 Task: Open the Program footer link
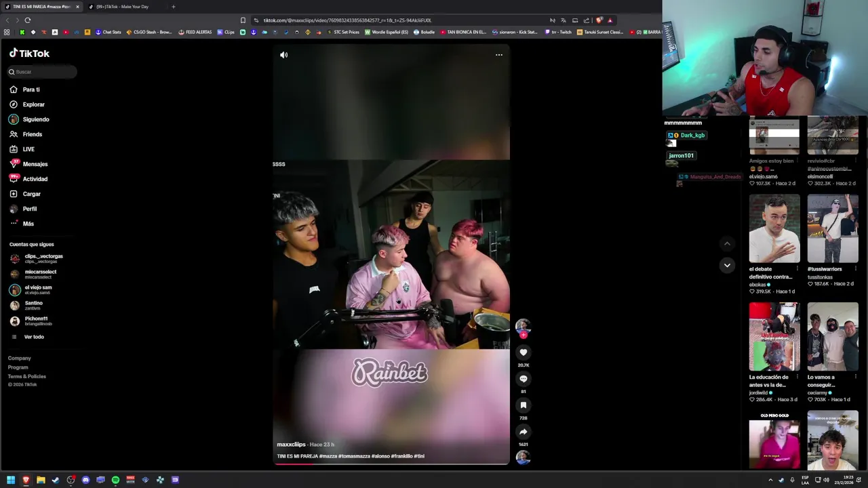click(18, 367)
